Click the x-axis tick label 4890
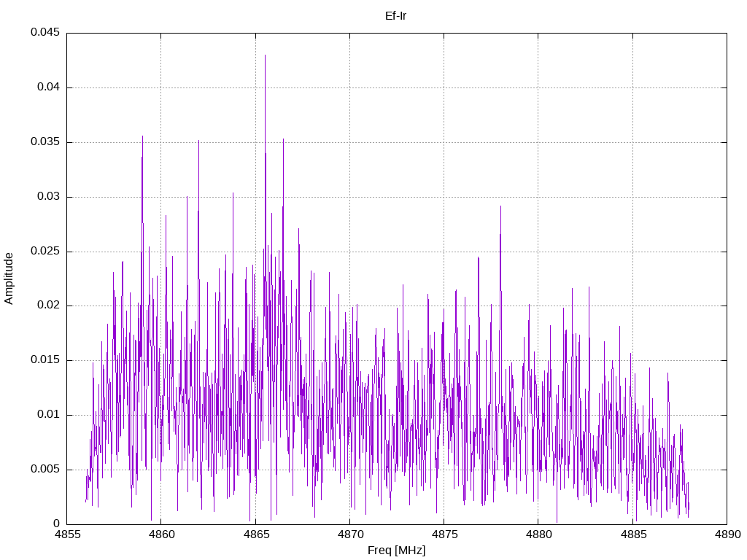This screenshot has width=747, height=560. (727, 534)
